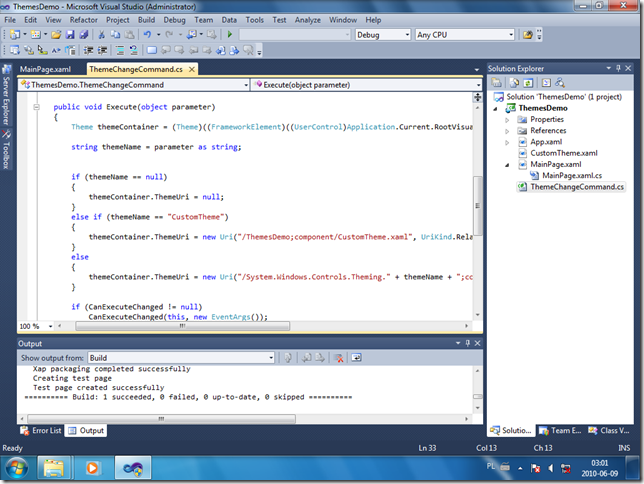The width and height of the screenshot is (644, 484).
Task: Click the View Class Diagram icon in Solution Explorer
Action: click(x=560, y=83)
